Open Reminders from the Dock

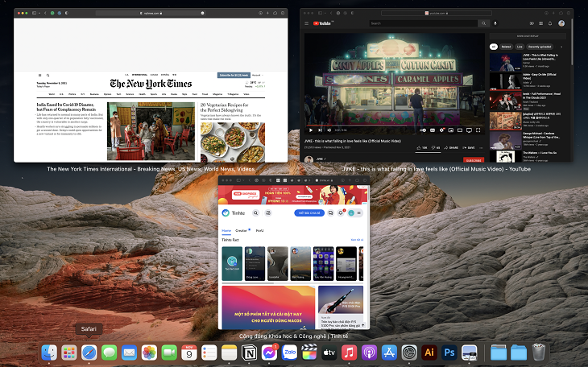[209, 353]
